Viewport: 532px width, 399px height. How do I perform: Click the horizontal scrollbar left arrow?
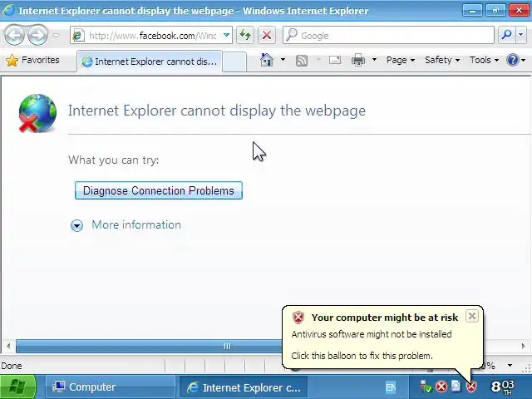pyautogui.click(x=8, y=347)
